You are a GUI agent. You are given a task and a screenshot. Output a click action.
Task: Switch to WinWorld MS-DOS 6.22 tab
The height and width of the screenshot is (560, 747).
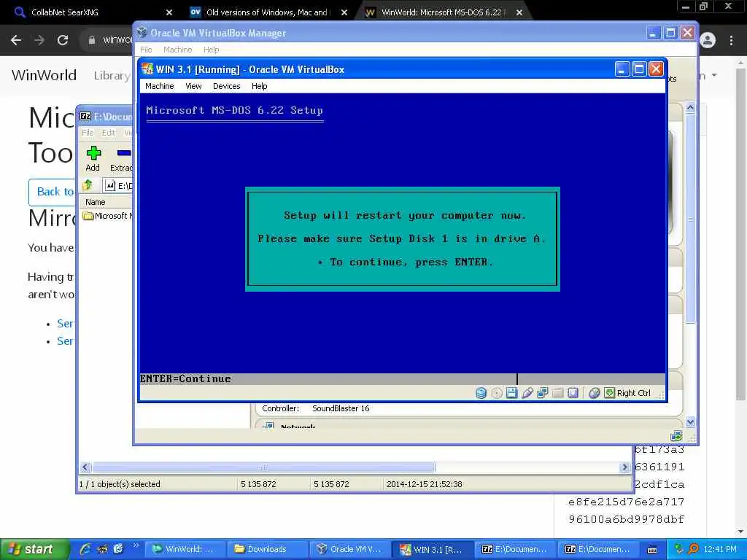[x=441, y=12]
